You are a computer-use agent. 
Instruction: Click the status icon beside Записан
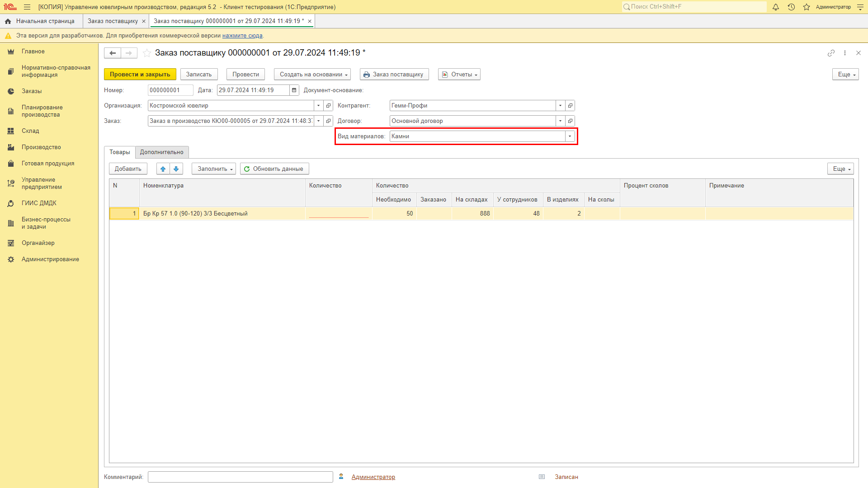point(542,477)
